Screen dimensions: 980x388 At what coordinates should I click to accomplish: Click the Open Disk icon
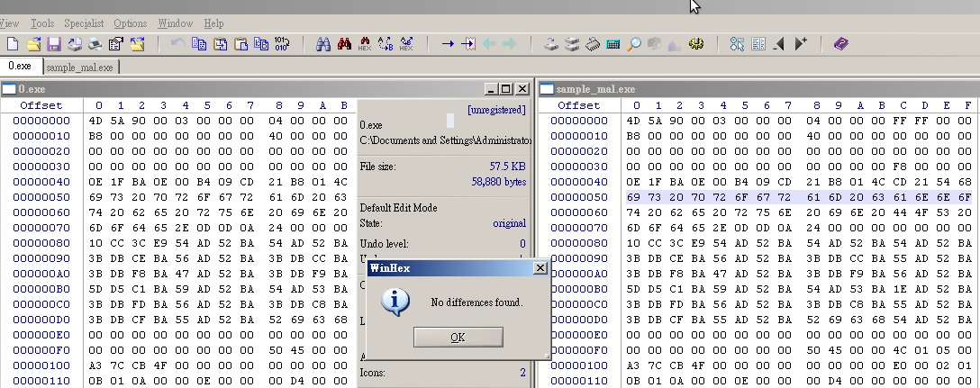click(551, 43)
